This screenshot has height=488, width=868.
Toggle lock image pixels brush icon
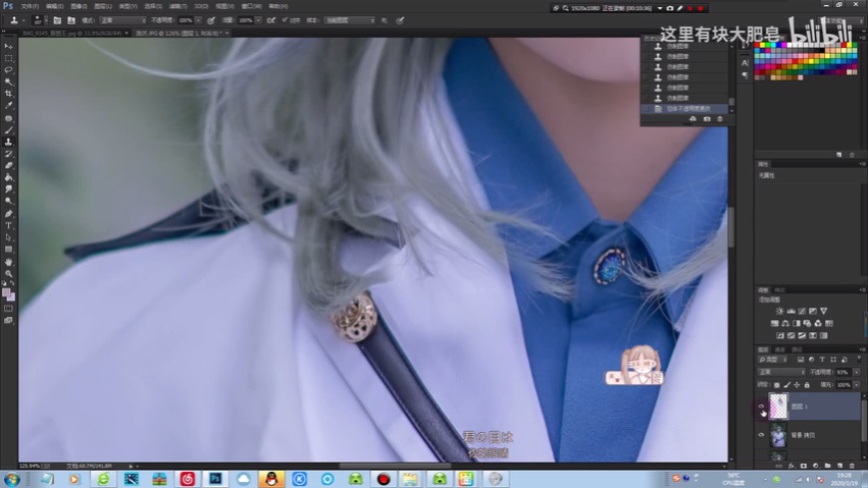pyautogui.click(x=787, y=385)
